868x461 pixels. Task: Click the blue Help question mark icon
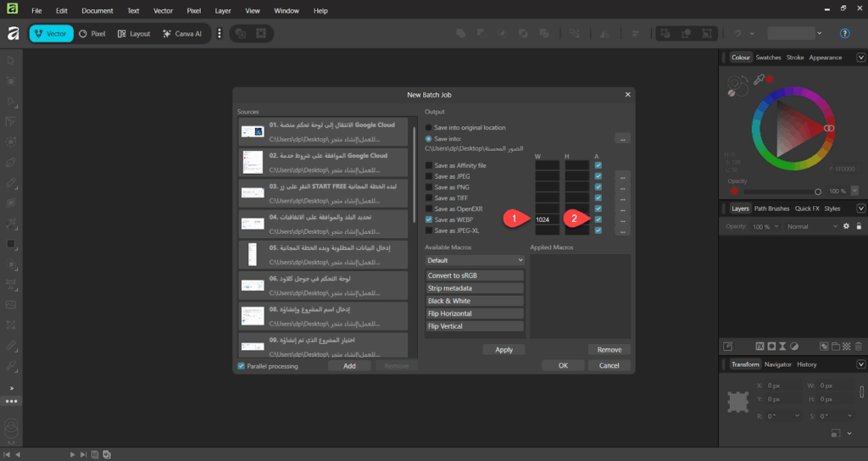(x=844, y=34)
